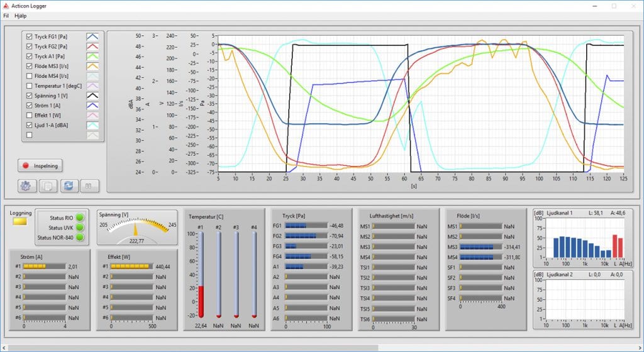Click the -23,01 FG3 pressure value
The height and width of the screenshot is (352, 644).
[x=336, y=246]
